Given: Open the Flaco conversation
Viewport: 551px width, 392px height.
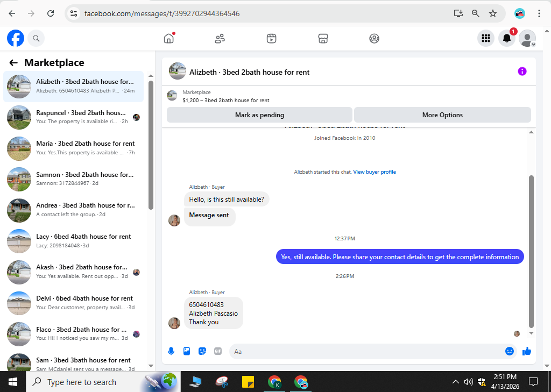Looking at the screenshot, I should point(73,334).
